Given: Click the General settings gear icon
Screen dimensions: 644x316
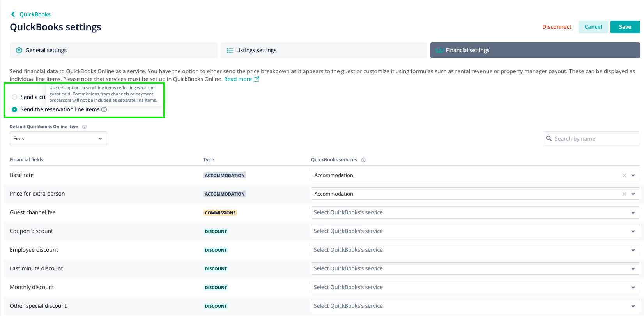Looking at the screenshot, I should 19,50.
